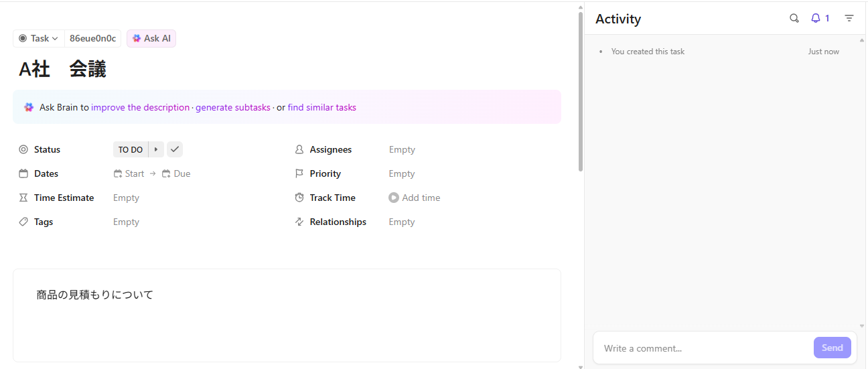Copy the task ID 86eue0n0c
The image size is (868, 369).
pos(93,39)
